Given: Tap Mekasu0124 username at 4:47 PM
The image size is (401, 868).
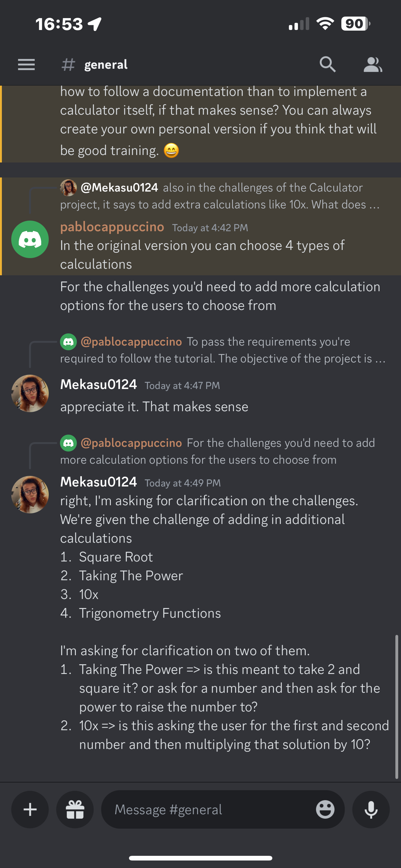Looking at the screenshot, I should (x=98, y=384).
